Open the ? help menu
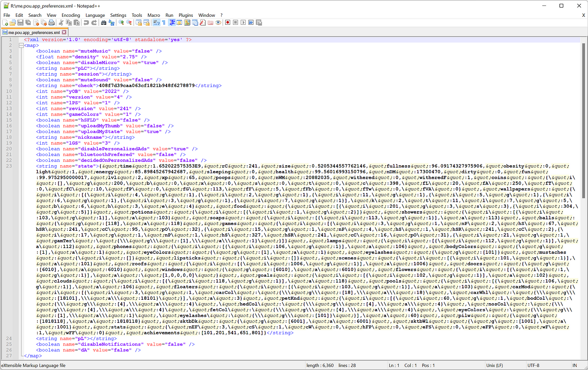This screenshot has height=370, width=588. coord(221,15)
